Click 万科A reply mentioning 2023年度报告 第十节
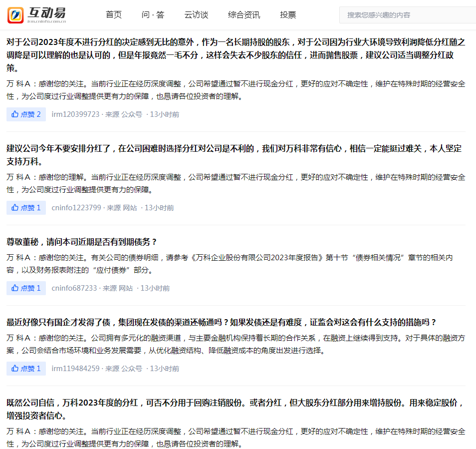Screen dimensions: 476x449 point(230,264)
